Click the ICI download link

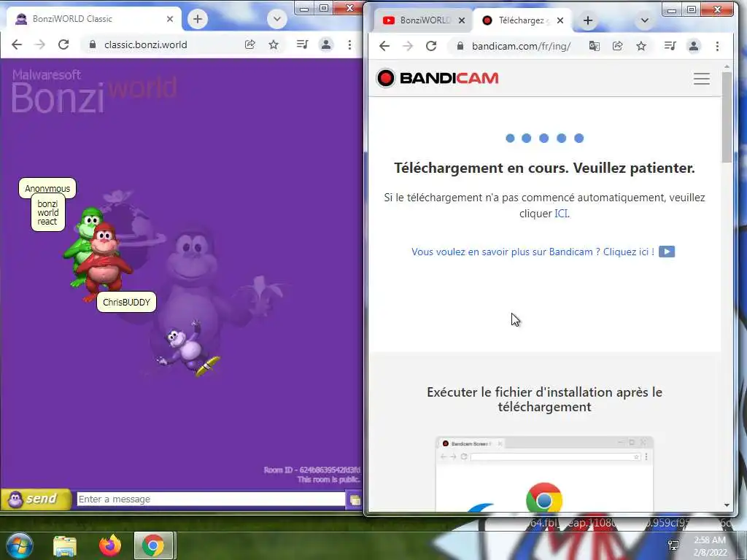click(561, 214)
